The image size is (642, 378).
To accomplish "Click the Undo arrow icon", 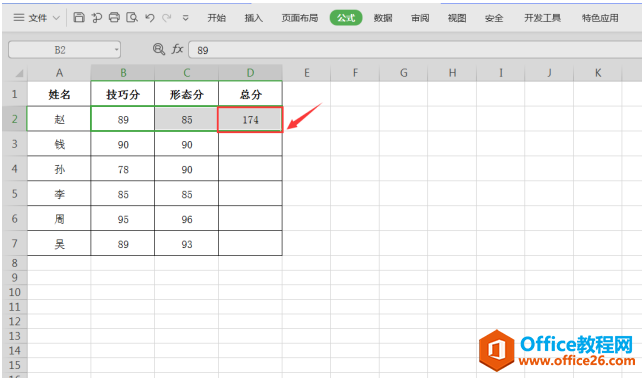I will pos(149,18).
